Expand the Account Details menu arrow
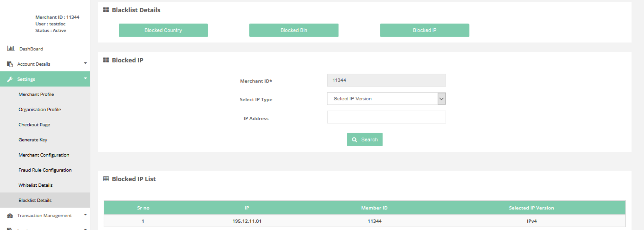This screenshot has width=644, height=230. pyautogui.click(x=85, y=63)
